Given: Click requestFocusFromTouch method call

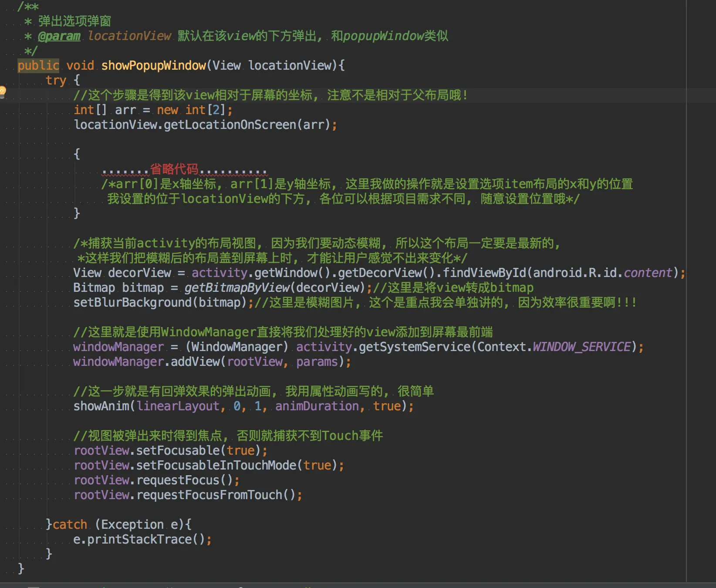Looking at the screenshot, I should click(209, 495).
